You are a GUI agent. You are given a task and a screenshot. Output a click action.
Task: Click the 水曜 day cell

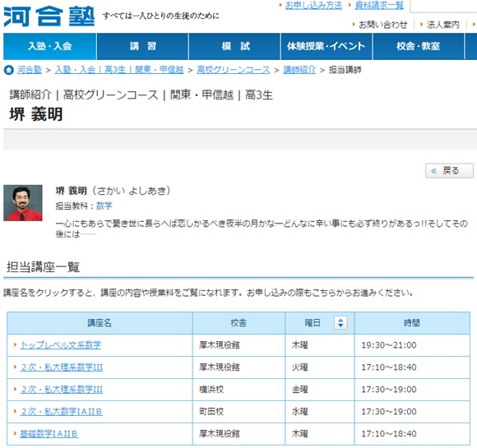[x=319, y=412]
